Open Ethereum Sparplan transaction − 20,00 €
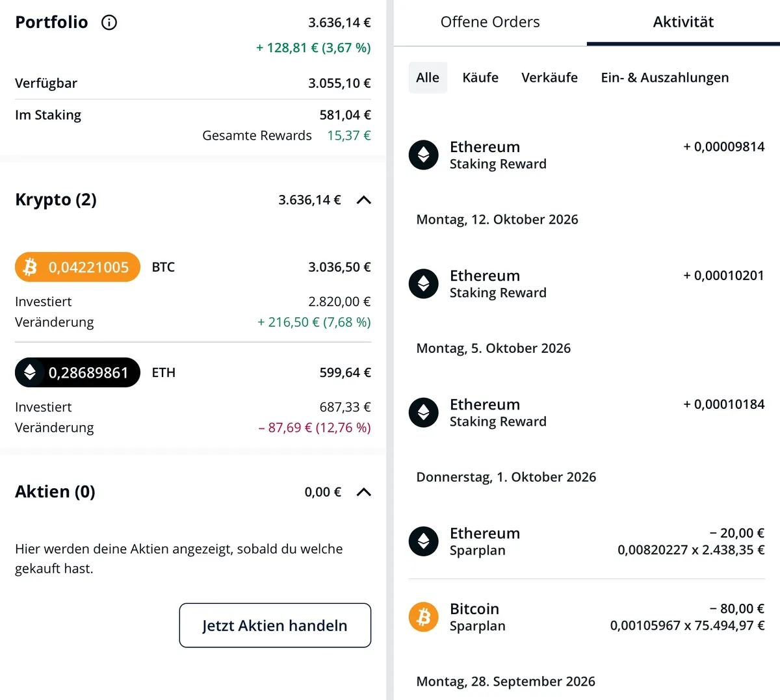This screenshot has width=780, height=700. tap(586, 541)
